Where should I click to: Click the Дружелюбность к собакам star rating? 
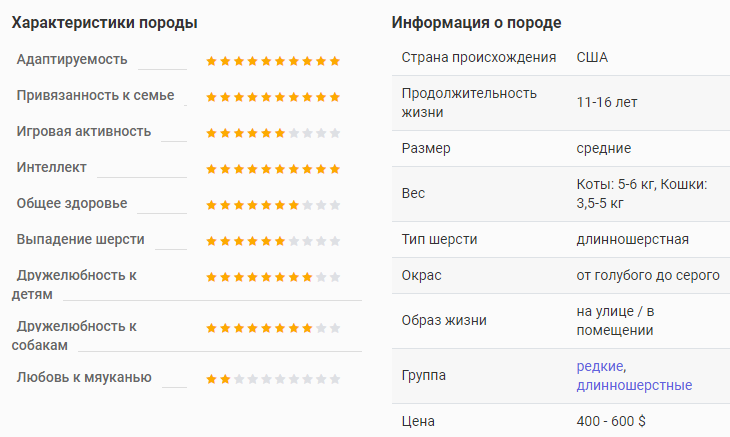(x=273, y=328)
